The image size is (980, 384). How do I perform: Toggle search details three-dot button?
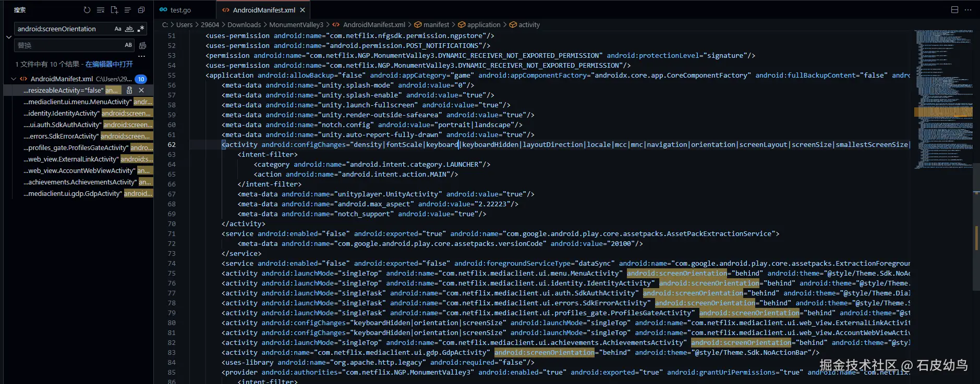[x=141, y=56]
